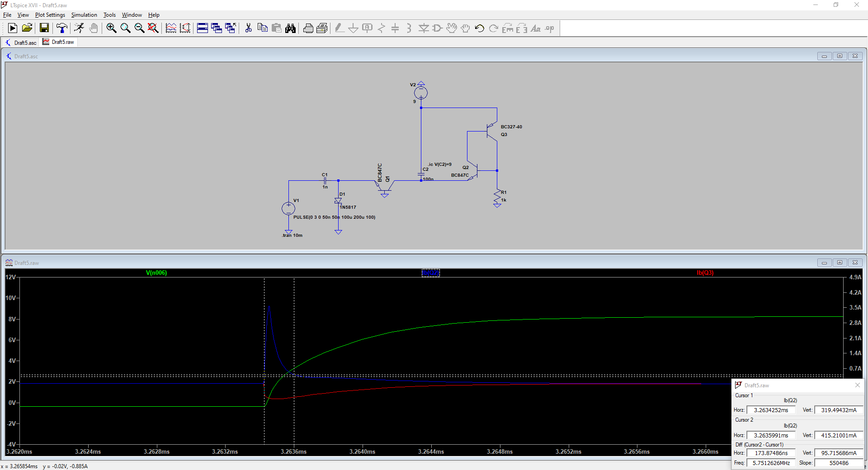Image resolution: width=868 pixels, height=470 pixels.
Task: Click the Paste clipboard icon
Action: (x=276, y=28)
